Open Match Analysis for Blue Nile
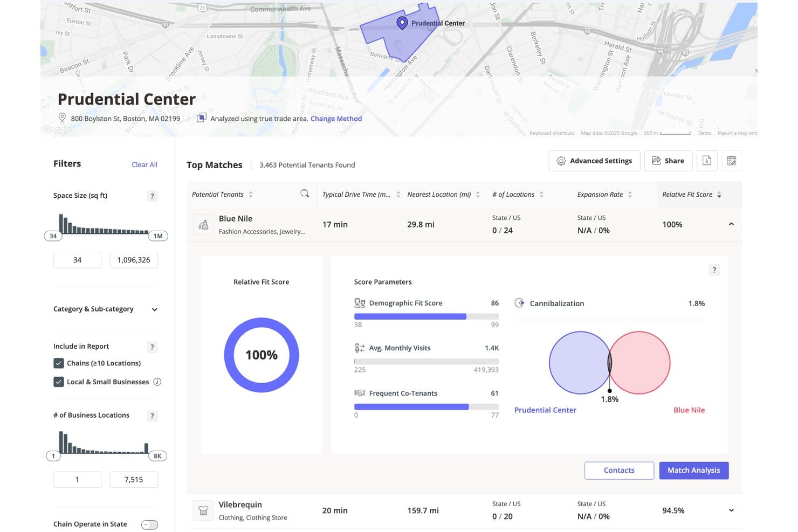The width and height of the screenshot is (798, 532). 694,471
